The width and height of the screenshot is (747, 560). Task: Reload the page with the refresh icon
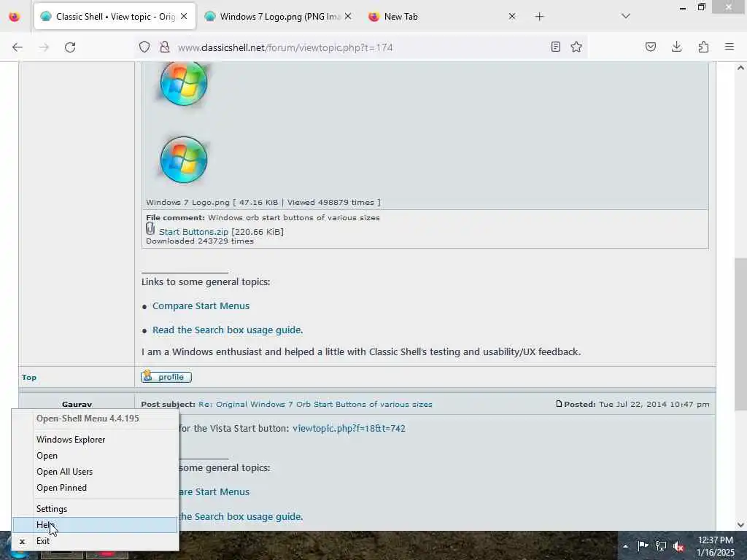click(70, 47)
